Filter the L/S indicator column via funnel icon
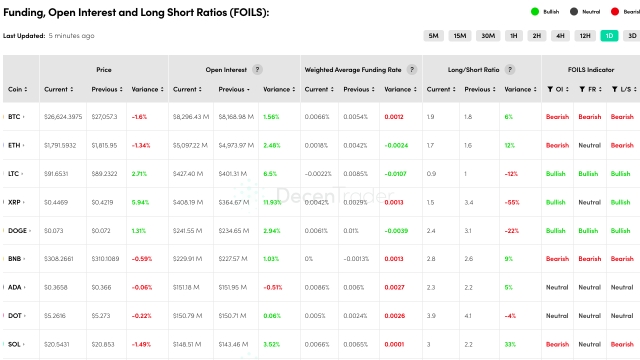640x360 pixels. pyautogui.click(x=614, y=89)
